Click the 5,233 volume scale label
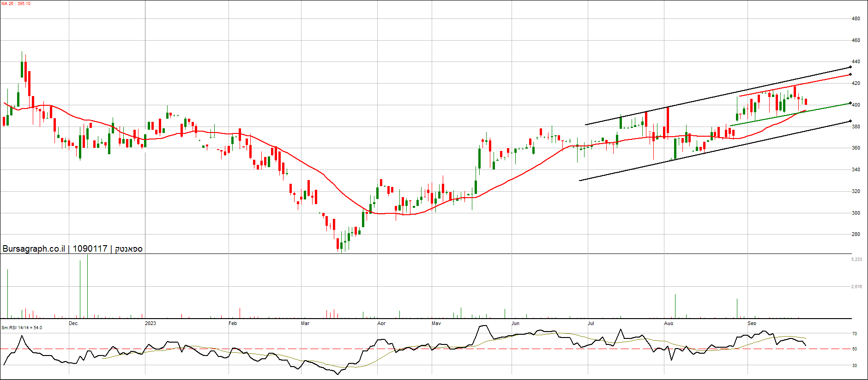 [856, 259]
